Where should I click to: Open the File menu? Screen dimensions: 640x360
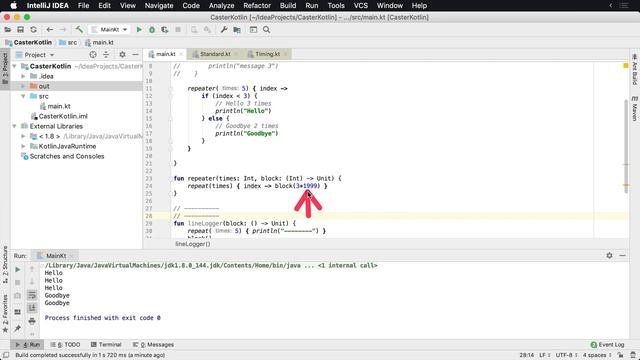[83, 6]
